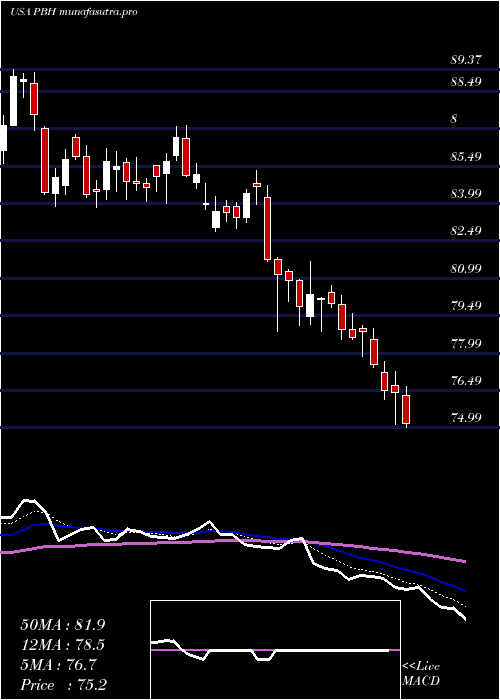Select the 89.37 price label

point(466,60)
